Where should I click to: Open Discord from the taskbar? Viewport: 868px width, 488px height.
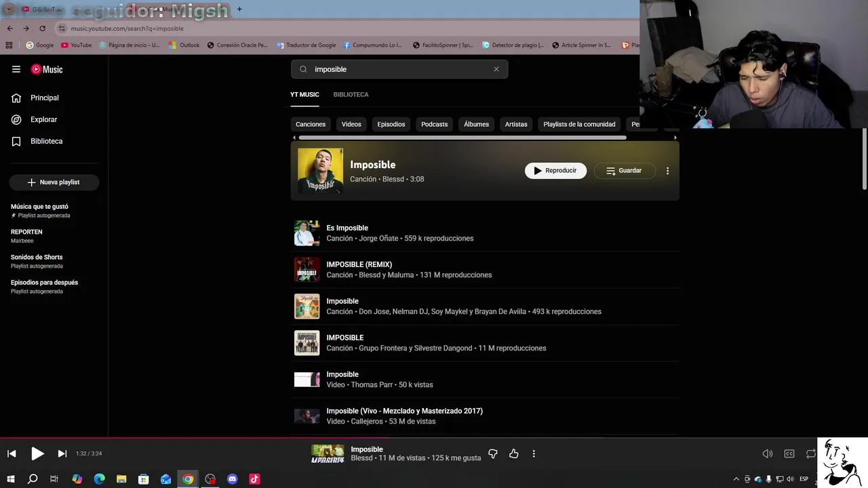tap(233, 479)
